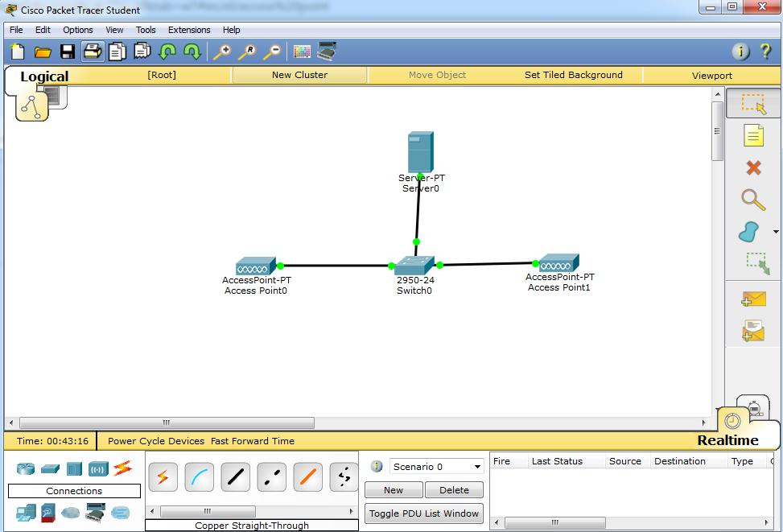Select the End Devices category
The height and width of the screenshot is (532, 783).
pos(26,513)
